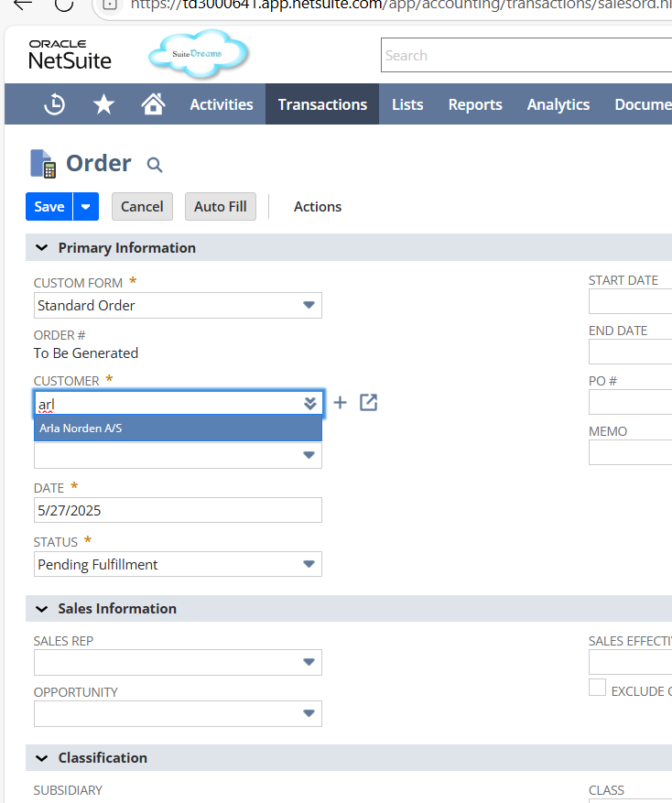This screenshot has width=672, height=803.
Task: Open the Transactions menu
Action: [x=322, y=104]
